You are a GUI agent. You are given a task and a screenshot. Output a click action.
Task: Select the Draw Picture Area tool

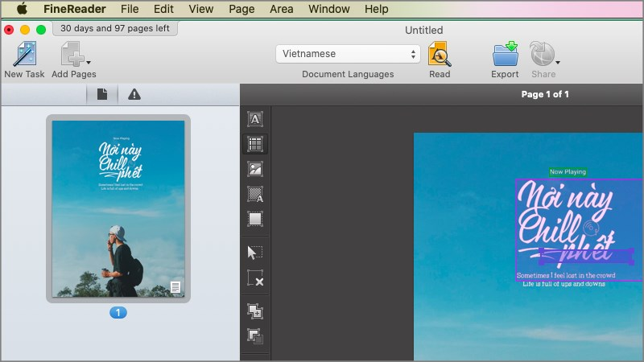point(255,169)
